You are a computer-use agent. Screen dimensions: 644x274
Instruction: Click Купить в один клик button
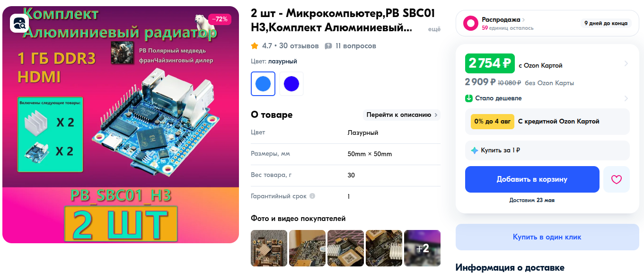point(547,237)
